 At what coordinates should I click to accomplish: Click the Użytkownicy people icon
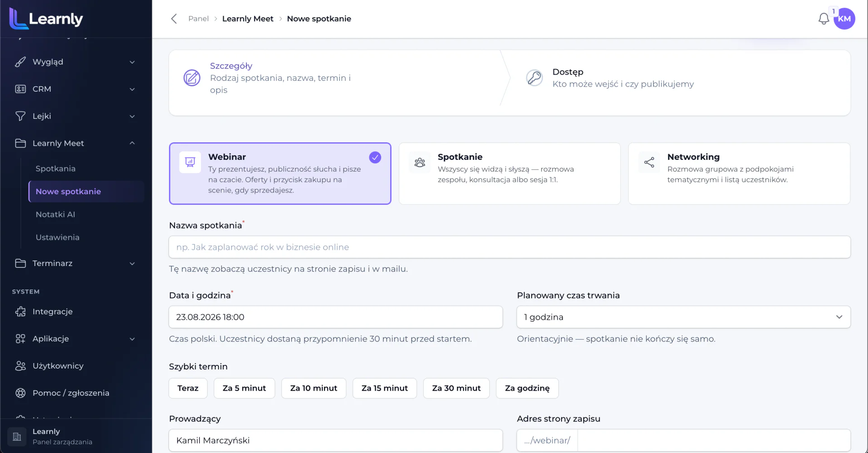tap(20, 366)
